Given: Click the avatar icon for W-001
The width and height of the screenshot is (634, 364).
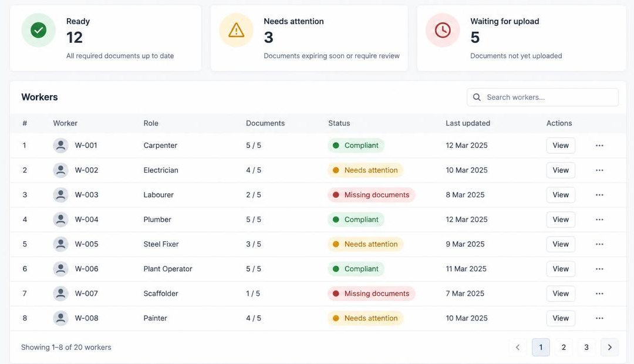Looking at the screenshot, I should (x=60, y=146).
